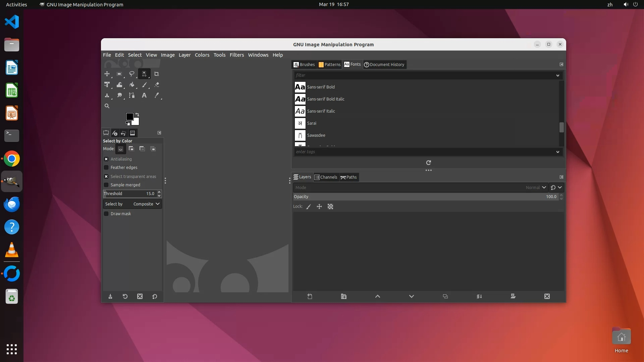This screenshot has height=362, width=644.
Task: Pick the Eraser tool
Action: 157,85
